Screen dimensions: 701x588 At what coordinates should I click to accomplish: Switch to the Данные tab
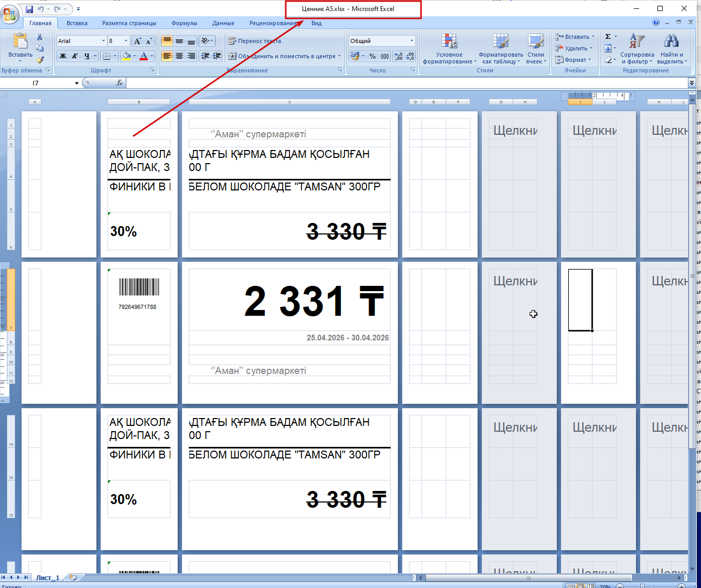[x=223, y=23]
